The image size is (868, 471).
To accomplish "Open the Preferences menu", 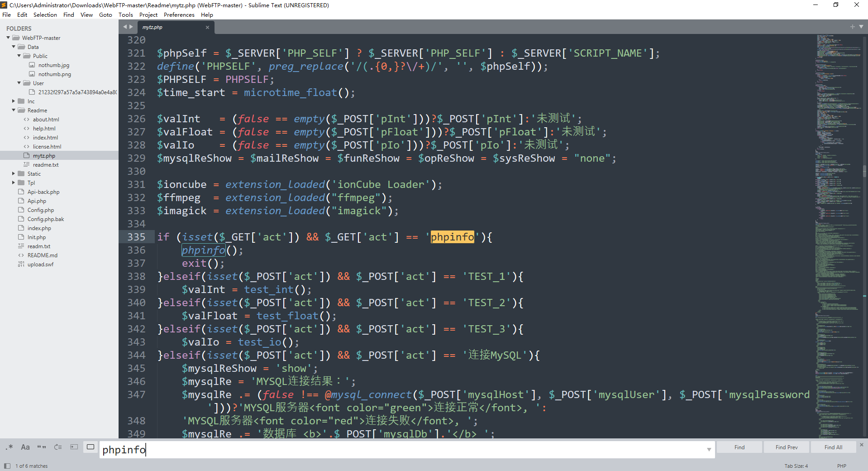I will coord(179,15).
